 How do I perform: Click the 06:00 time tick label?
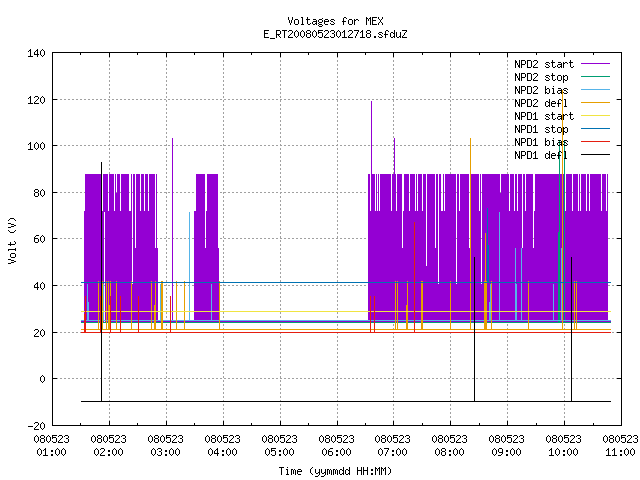tap(336, 453)
